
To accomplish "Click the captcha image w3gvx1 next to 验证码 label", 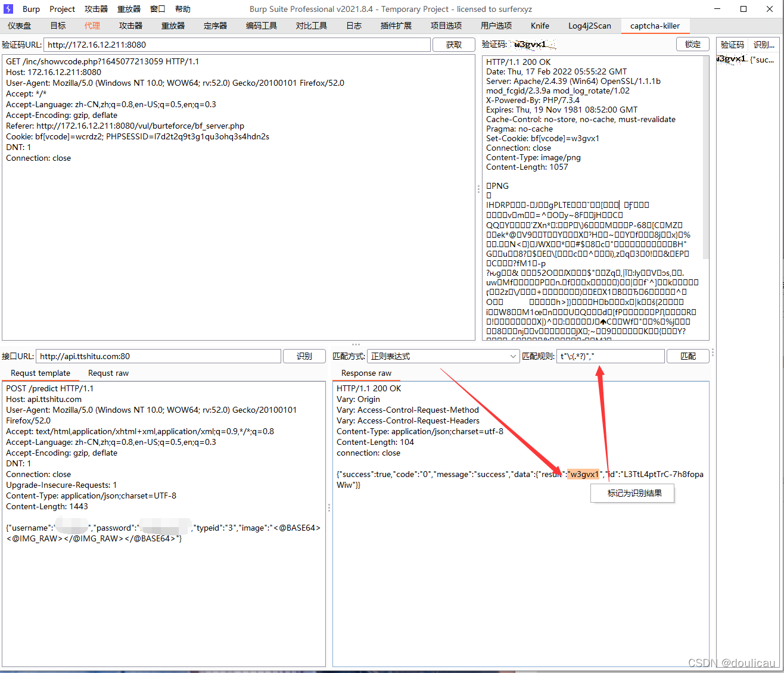I will (x=534, y=45).
